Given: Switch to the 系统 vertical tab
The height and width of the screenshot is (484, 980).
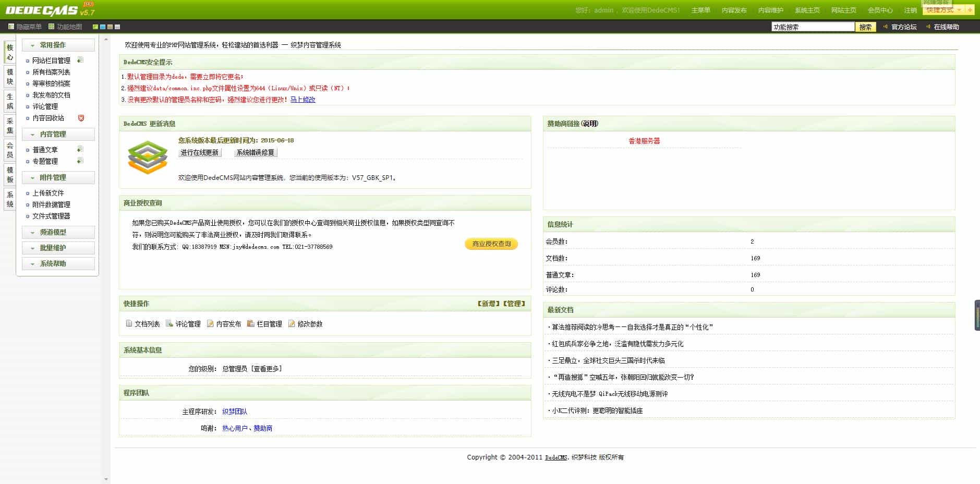Looking at the screenshot, I should (10, 199).
